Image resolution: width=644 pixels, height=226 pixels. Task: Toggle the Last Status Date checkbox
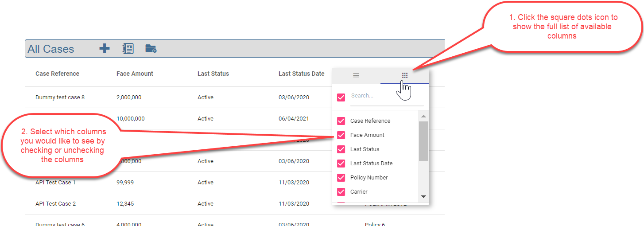[x=341, y=164]
